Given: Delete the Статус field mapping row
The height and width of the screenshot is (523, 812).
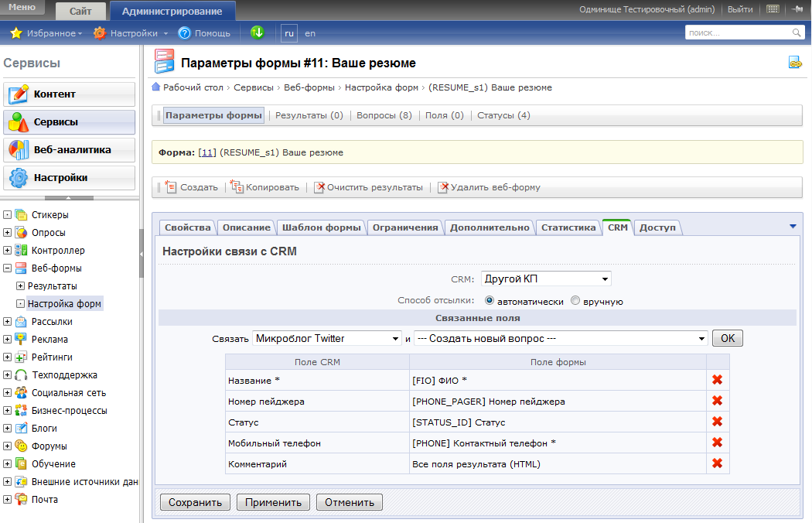Looking at the screenshot, I should coord(717,422).
